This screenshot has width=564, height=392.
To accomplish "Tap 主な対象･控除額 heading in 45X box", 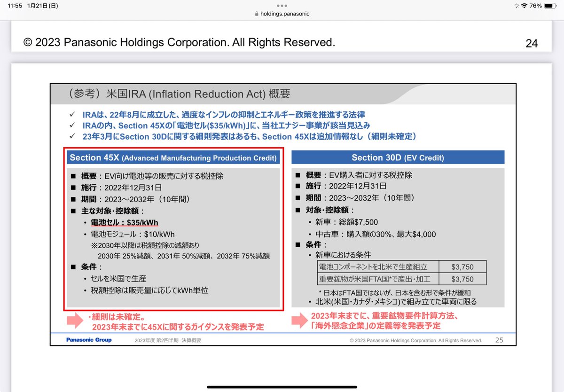I will point(108,211).
